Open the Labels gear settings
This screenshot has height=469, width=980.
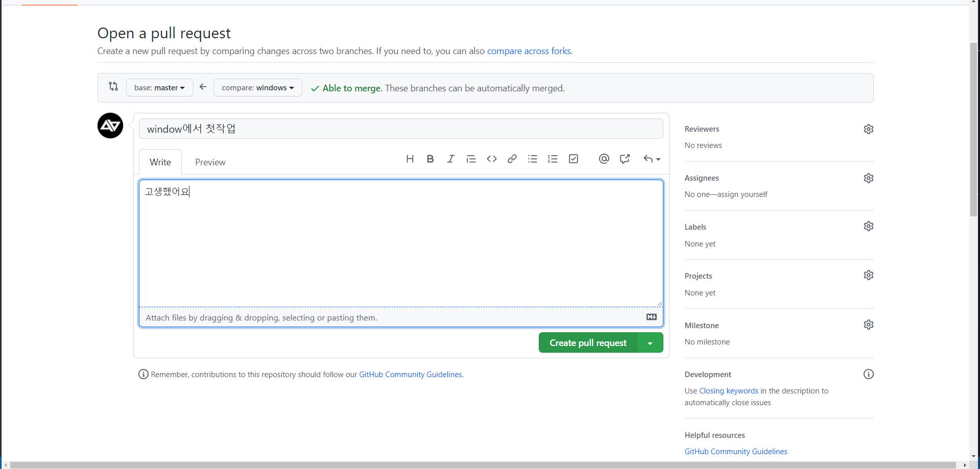pyautogui.click(x=868, y=226)
